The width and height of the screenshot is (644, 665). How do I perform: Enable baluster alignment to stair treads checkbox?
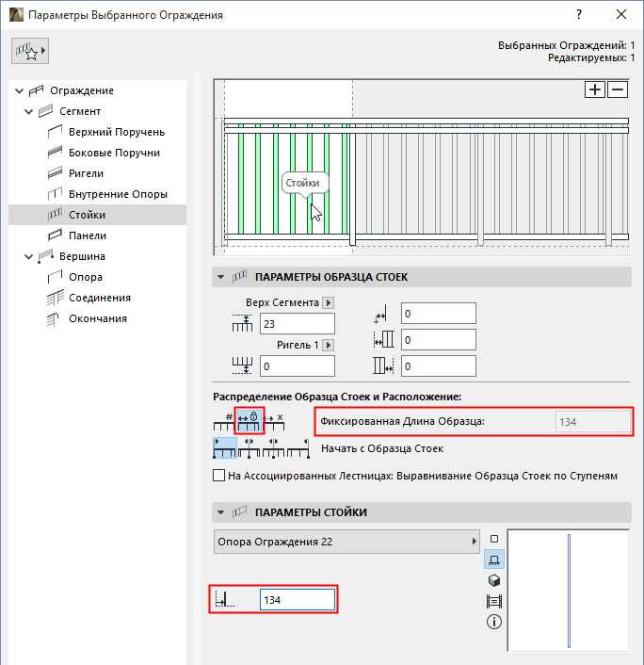click(x=218, y=476)
